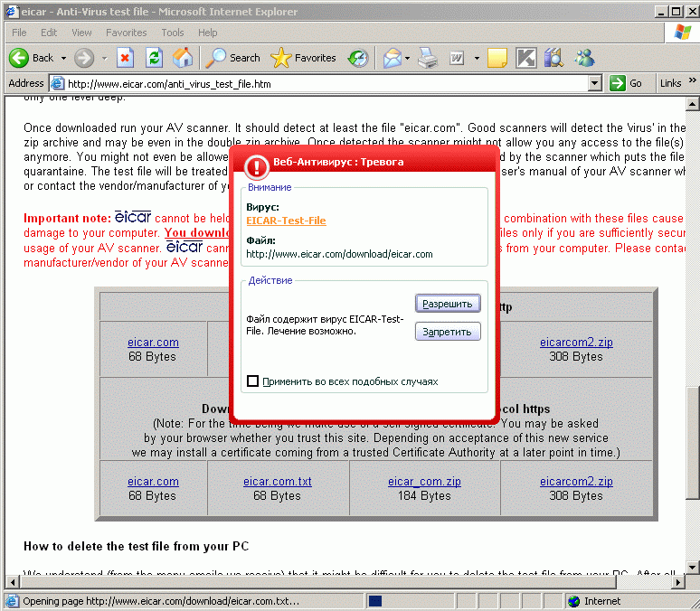Open the Messenger people icon
This screenshot has height=611, width=700.
(584, 58)
